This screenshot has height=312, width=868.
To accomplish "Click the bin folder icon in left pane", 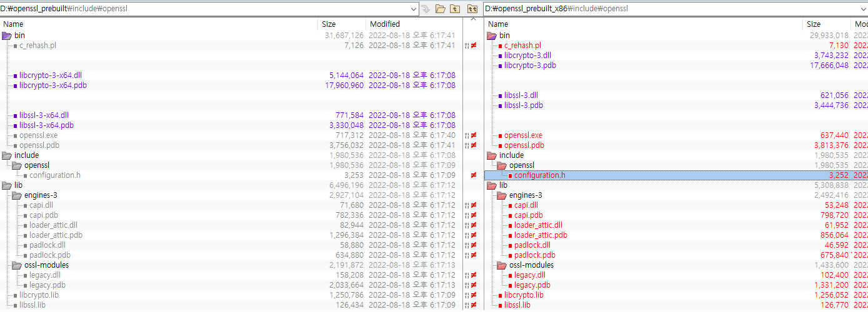I will coord(7,36).
